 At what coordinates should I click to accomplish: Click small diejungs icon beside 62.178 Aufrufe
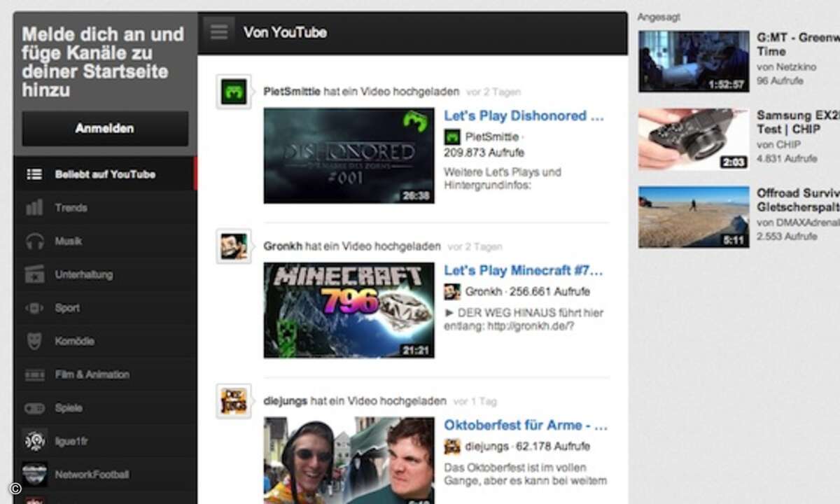pos(452,446)
